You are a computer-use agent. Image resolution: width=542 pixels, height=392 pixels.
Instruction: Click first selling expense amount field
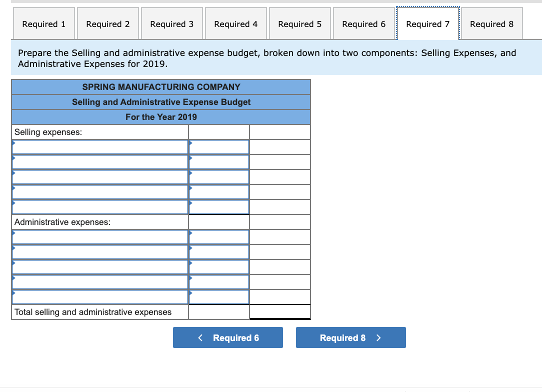[219, 147]
